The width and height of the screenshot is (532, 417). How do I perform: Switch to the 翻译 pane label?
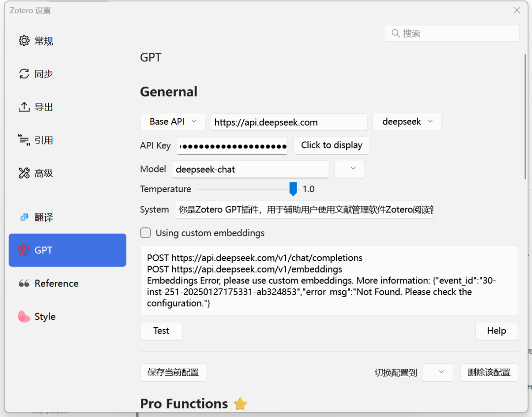tap(44, 217)
